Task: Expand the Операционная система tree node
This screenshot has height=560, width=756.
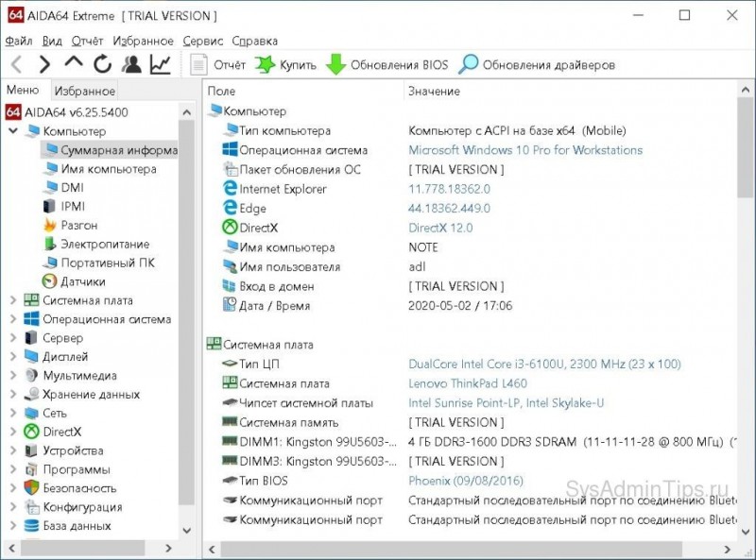Action: point(13,319)
